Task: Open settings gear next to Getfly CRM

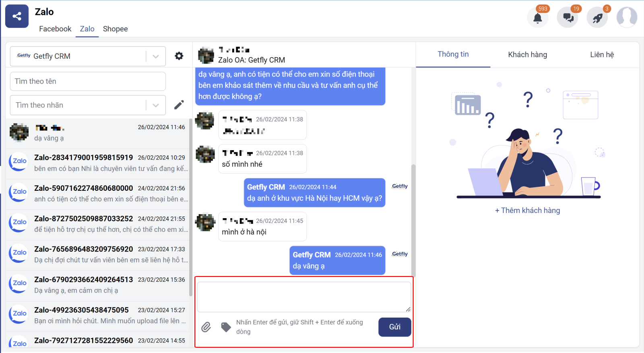Action: pyautogui.click(x=179, y=56)
